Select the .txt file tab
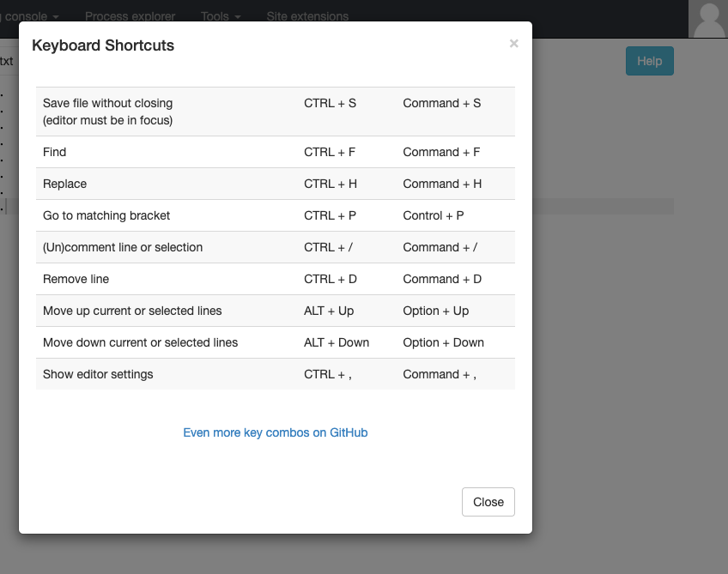This screenshot has height=574, width=728. [x=7, y=61]
